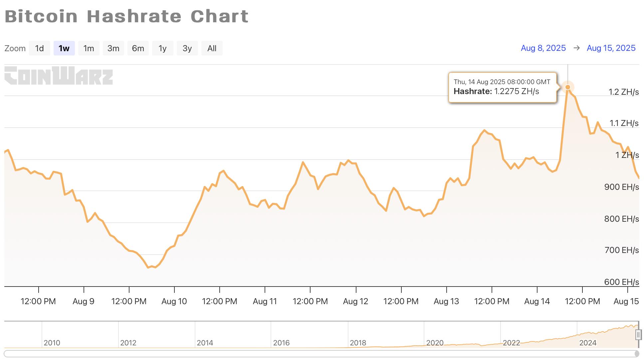The image size is (644, 362).
Task: Click 2012 in the navigator timeline
Action: [128, 343]
